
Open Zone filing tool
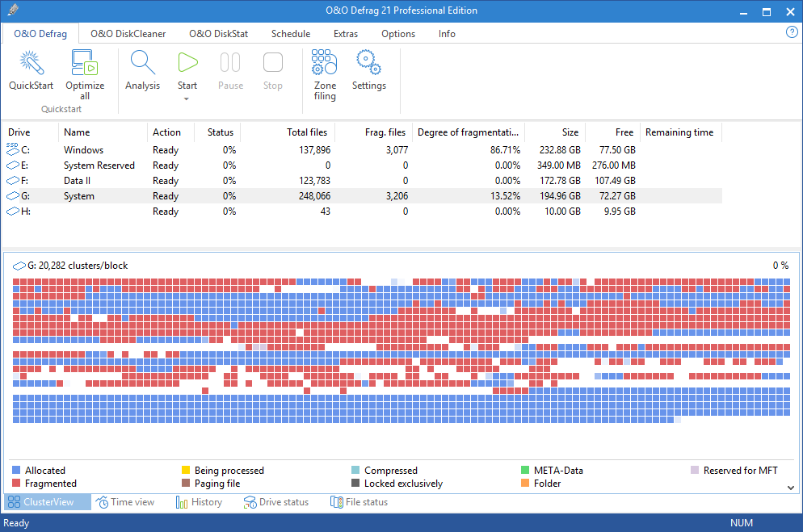point(325,64)
